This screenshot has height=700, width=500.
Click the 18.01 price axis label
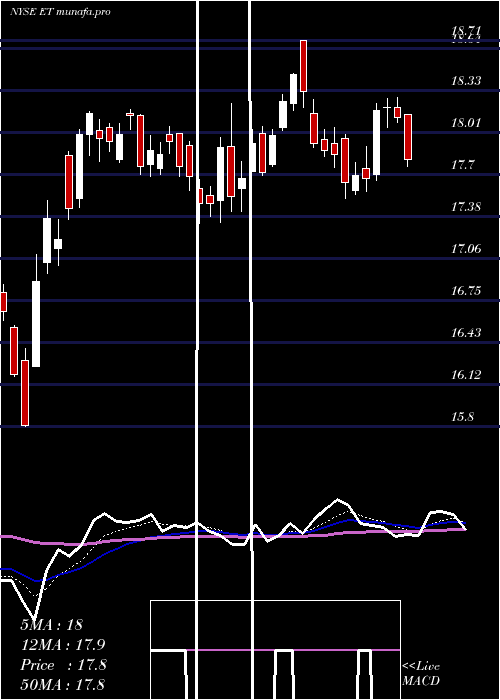466,123
